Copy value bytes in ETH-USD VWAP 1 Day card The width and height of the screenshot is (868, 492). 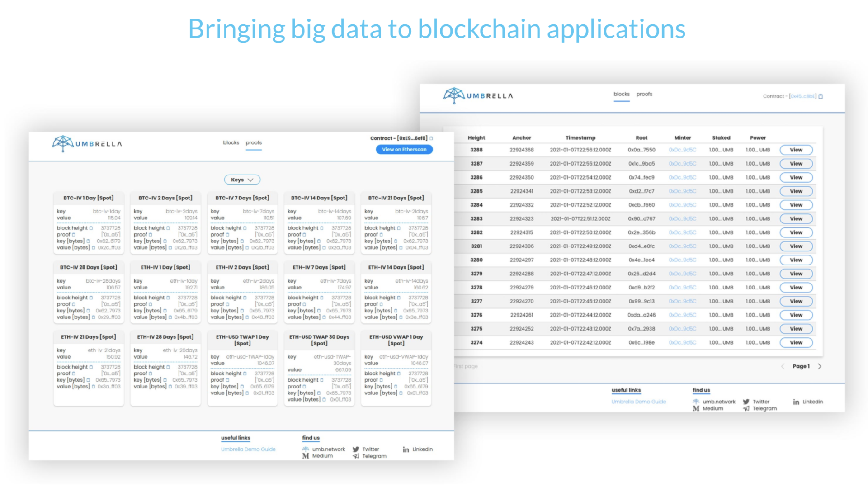pyautogui.click(x=401, y=393)
